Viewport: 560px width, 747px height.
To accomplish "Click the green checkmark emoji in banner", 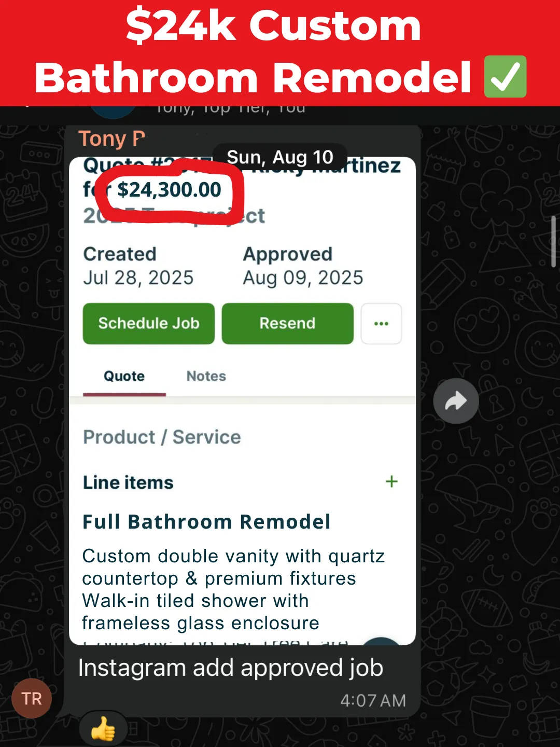I will pos(505,77).
